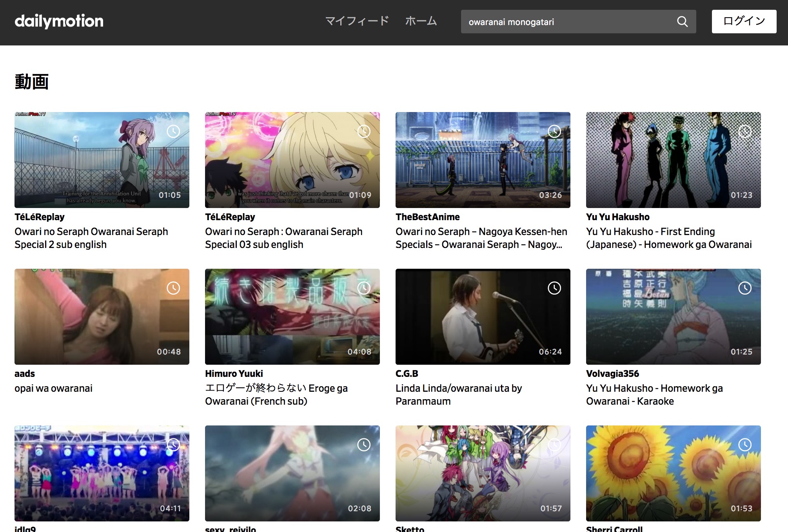This screenshot has height=532, width=788.
Task: Click the 動画 section heading
Action: 32,82
